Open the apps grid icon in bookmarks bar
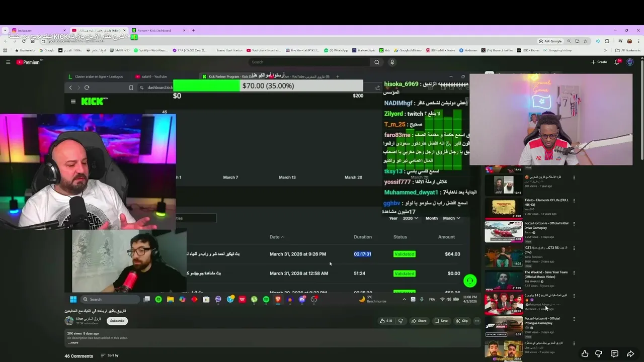 pyautogui.click(x=5, y=50)
